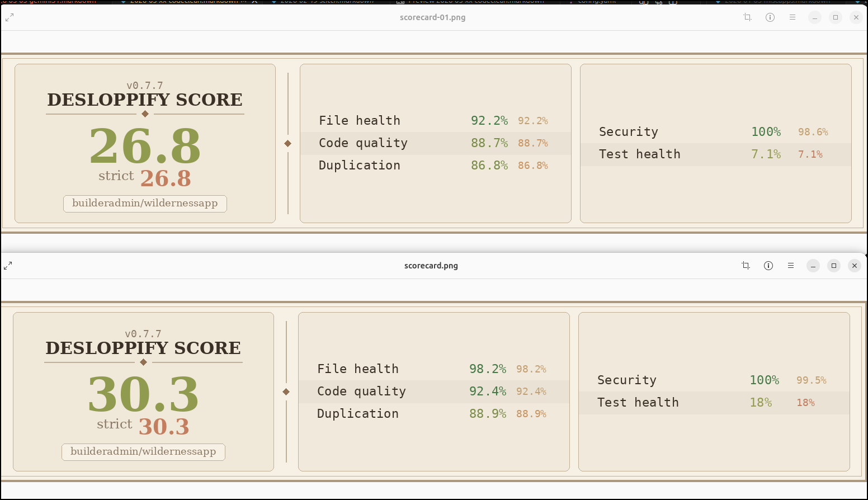Maximize the scorecard.png window
This screenshot has width=868, height=500.
click(834, 266)
